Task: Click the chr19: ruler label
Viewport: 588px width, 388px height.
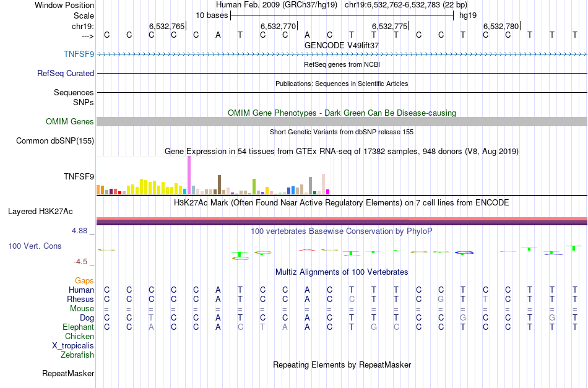Action: 83,26
